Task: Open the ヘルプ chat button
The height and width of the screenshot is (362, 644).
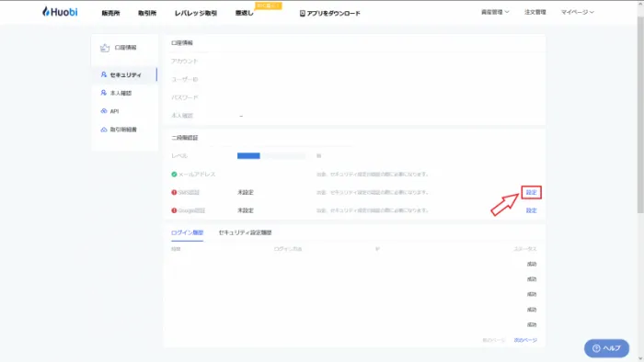Action: tap(606, 348)
